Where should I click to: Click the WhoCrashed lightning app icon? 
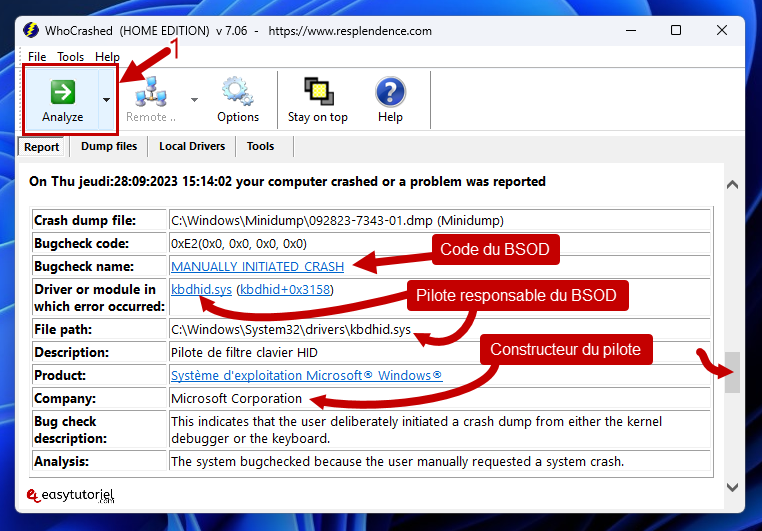31,30
